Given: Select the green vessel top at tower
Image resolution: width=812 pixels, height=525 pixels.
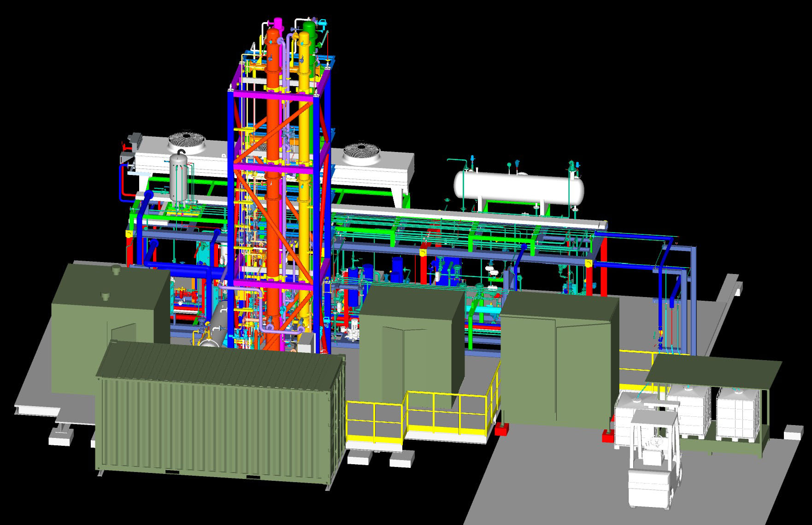Looking at the screenshot, I should click(x=309, y=29).
